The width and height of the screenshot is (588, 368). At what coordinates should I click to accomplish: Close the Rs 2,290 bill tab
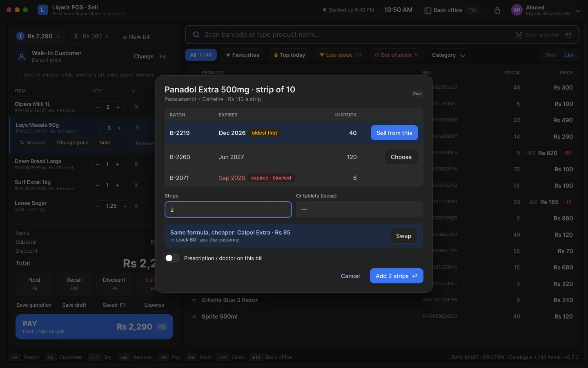tap(58, 37)
